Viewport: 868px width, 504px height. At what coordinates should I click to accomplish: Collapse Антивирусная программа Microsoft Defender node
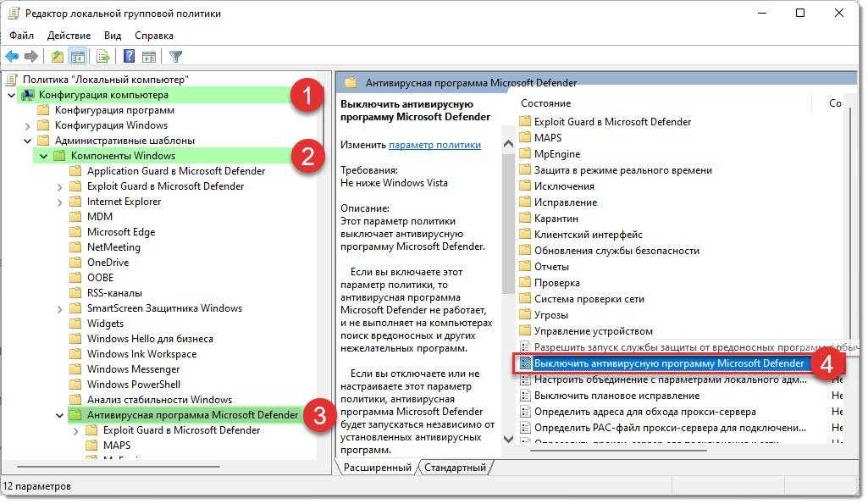[59, 415]
